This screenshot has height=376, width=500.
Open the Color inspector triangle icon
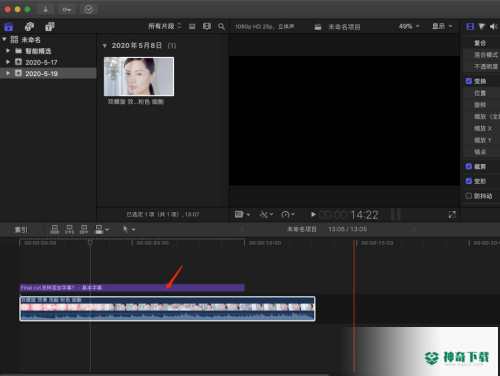pos(482,26)
